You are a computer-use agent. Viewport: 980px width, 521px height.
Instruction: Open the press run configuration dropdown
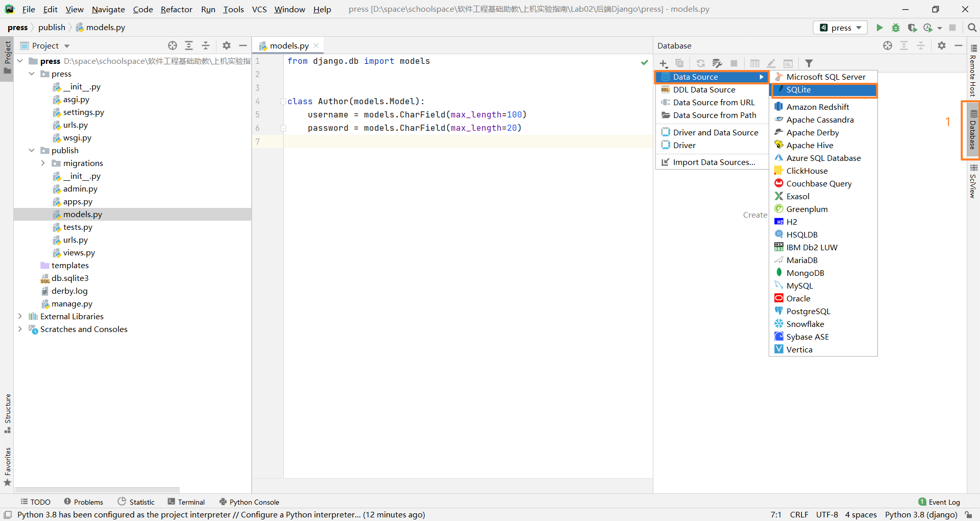click(x=841, y=28)
